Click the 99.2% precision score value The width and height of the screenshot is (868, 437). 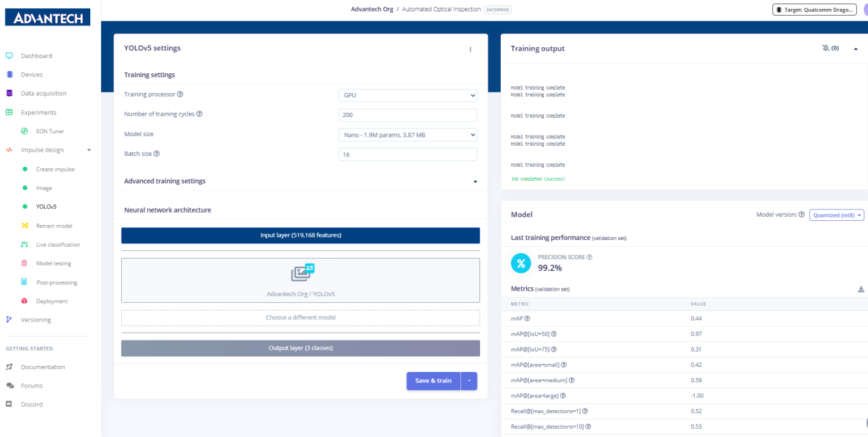[x=551, y=268]
